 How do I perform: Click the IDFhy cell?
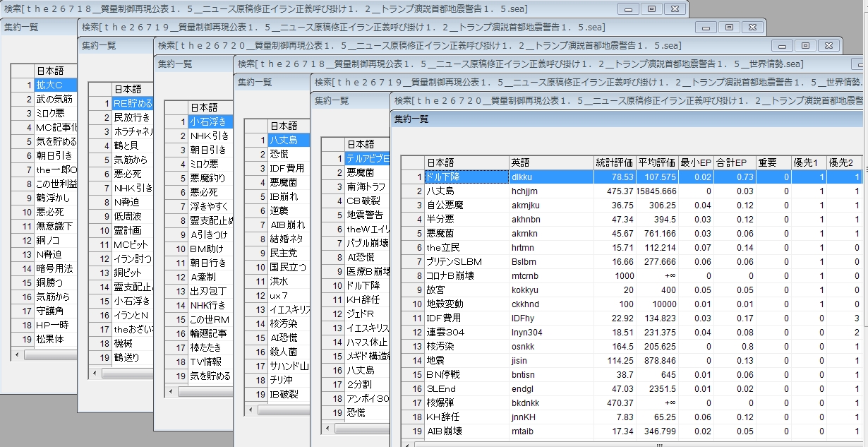tap(550, 318)
